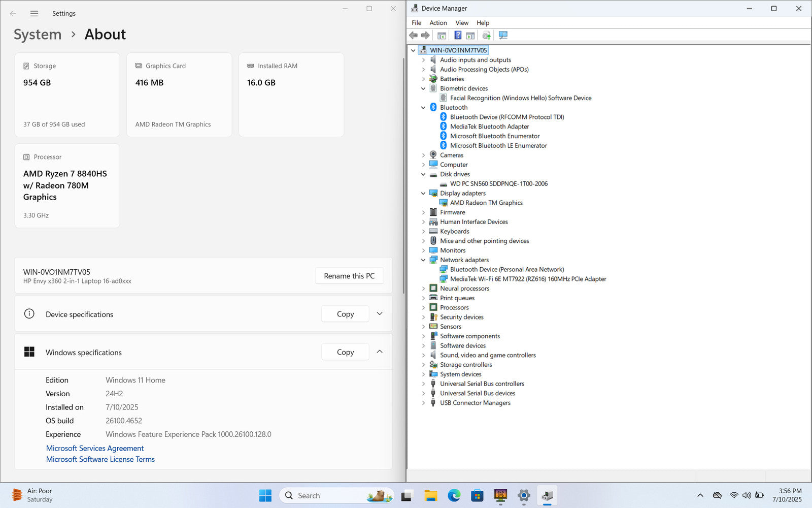The width and height of the screenshot is (812, 508).
Task: Select the MediaTek Bluetooth Adapter device
Action: coord(489,126)
